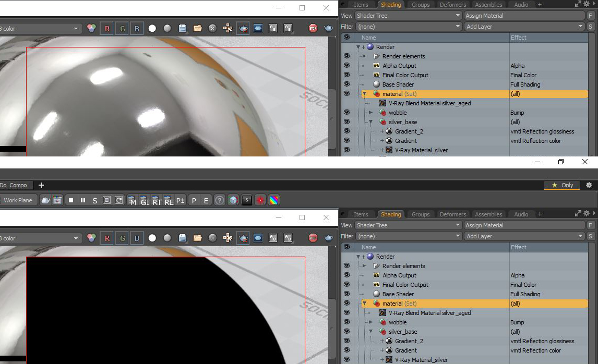Click the blue cube icon beside the help icon
598x364 pixels.
click(x=233, y=200)
